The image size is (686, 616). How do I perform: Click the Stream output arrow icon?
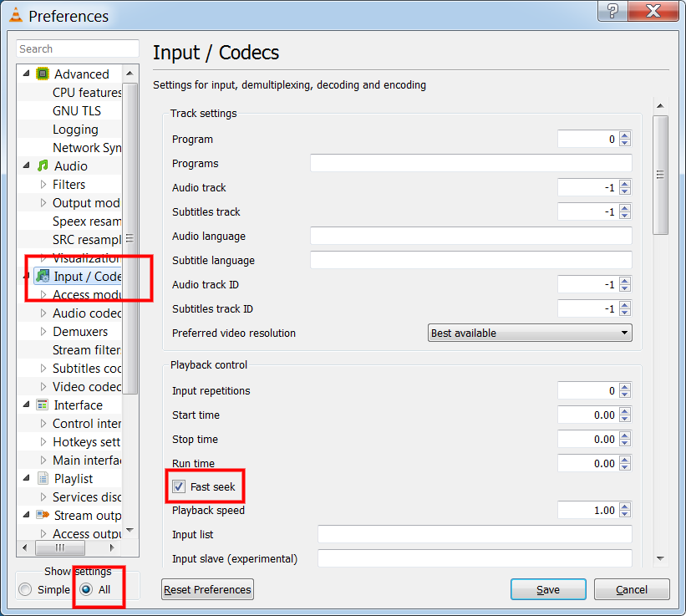[43, 515]
